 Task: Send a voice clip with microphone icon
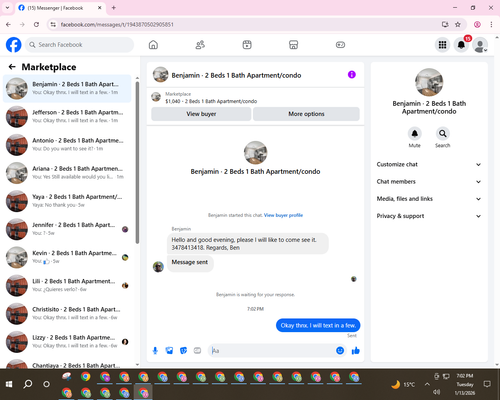155,351
